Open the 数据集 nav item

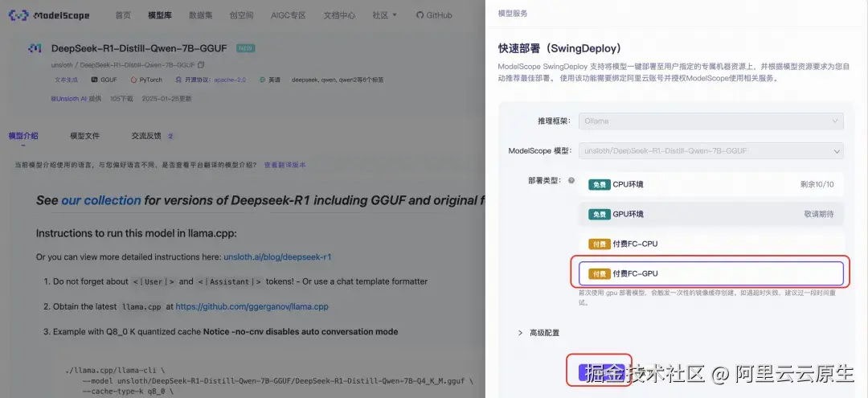coord(200,15)
